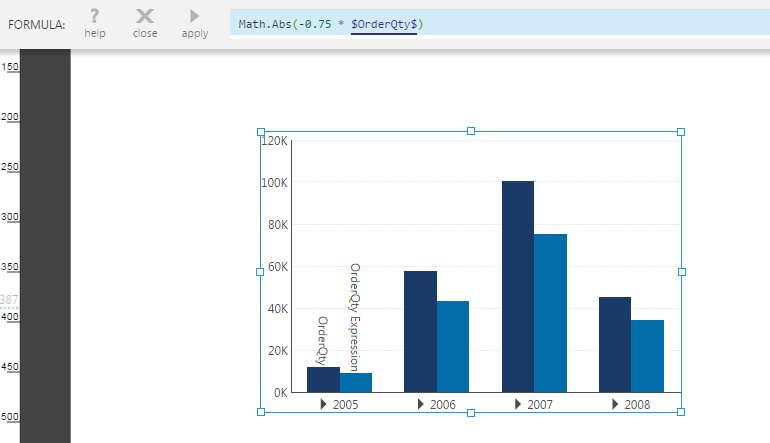Expand the 2006 category triangle
Viewport: 770px width, 443px height.
421,404
